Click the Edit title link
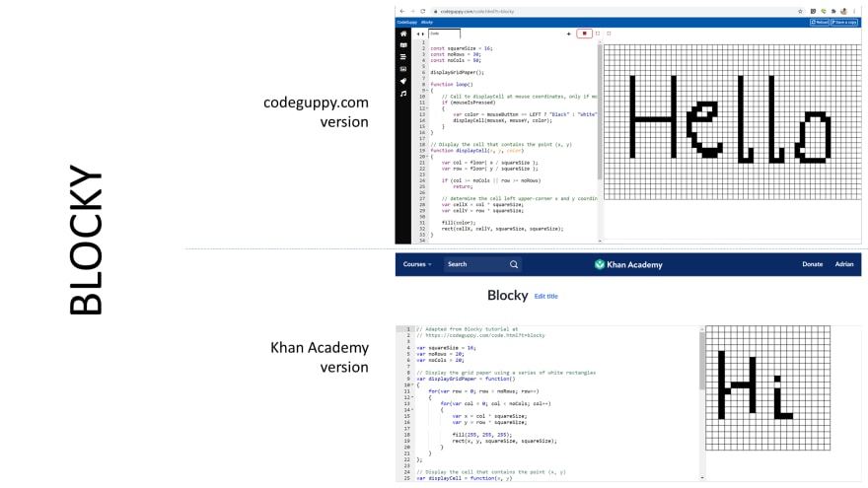Viewport: 868px width, 488px height. (545, 297)
